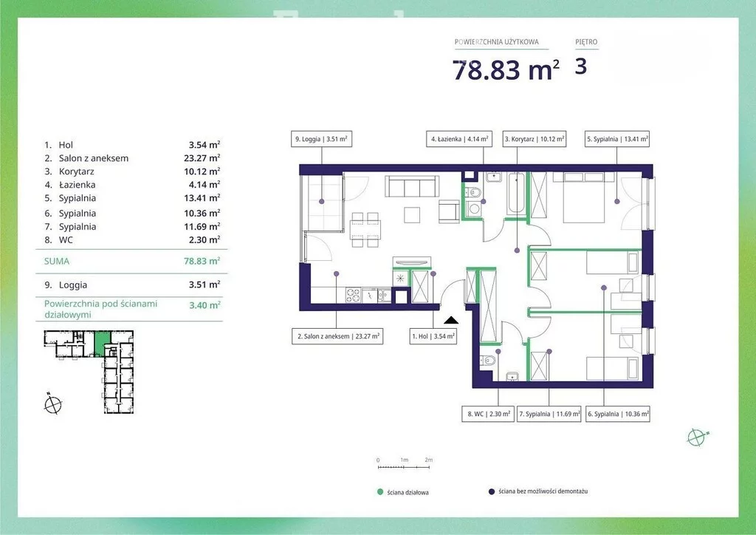Select the "5. Sypialnia | 13.41 m²" label box
The width and height of the screenshot is (756, 535).
617,138
